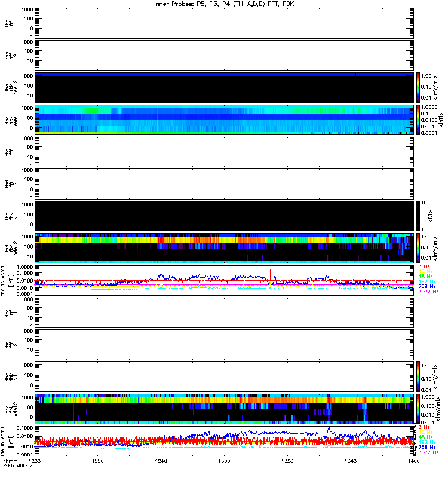Screen dimensions: 448x478
Task: Click the '1400' time axis label
Action: pyautogui.click(x=413, y=461)
